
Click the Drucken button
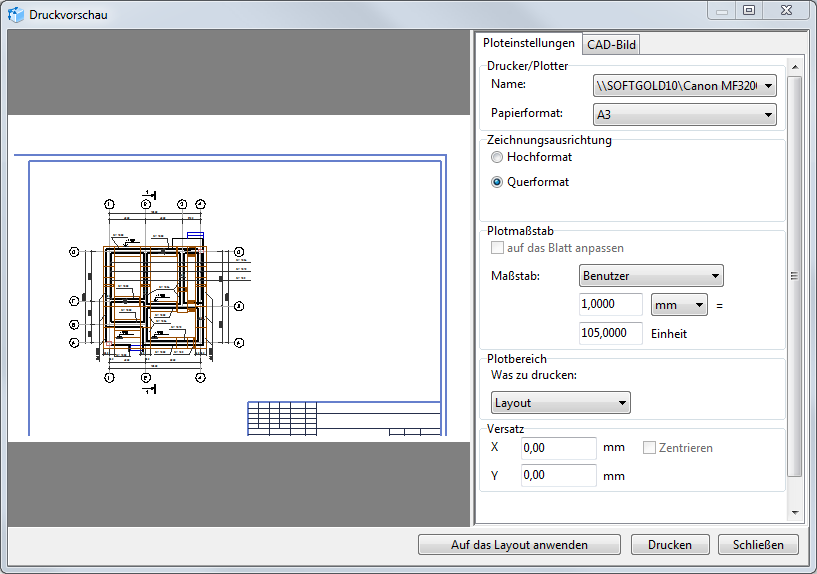669,545
